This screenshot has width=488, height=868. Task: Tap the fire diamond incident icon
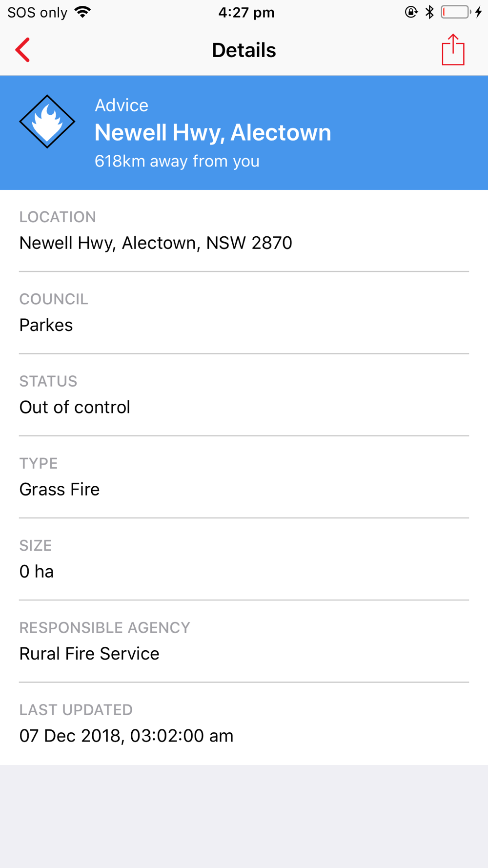pyautogui.click(x=47, y=122)
